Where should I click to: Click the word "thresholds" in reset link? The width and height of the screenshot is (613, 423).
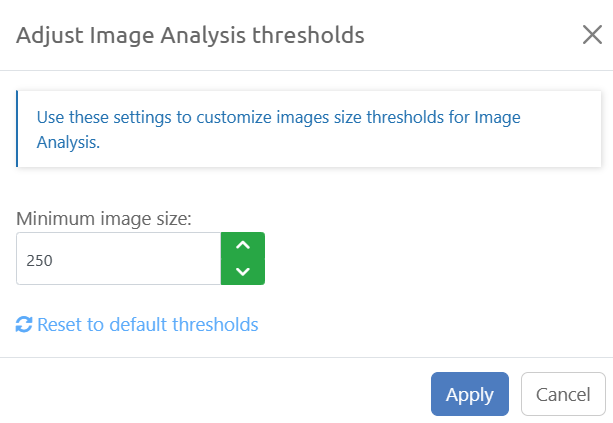pyautogui.click(x=216, y=324)
